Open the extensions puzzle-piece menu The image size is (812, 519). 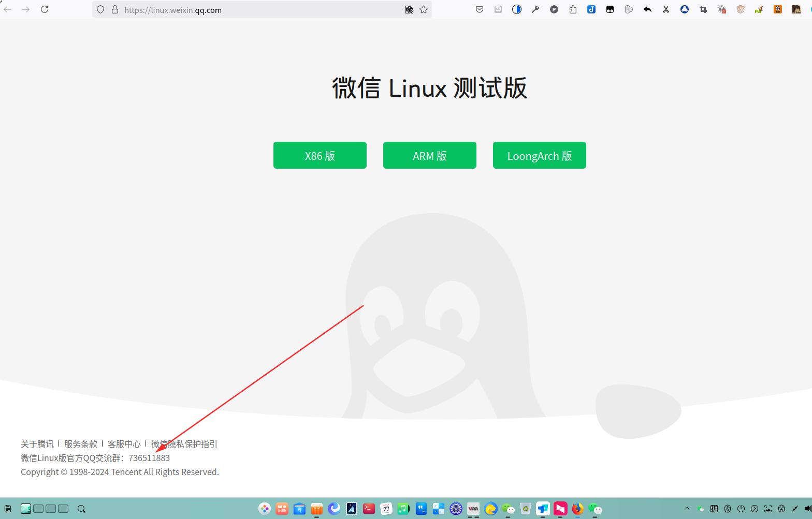click(573, 9)
